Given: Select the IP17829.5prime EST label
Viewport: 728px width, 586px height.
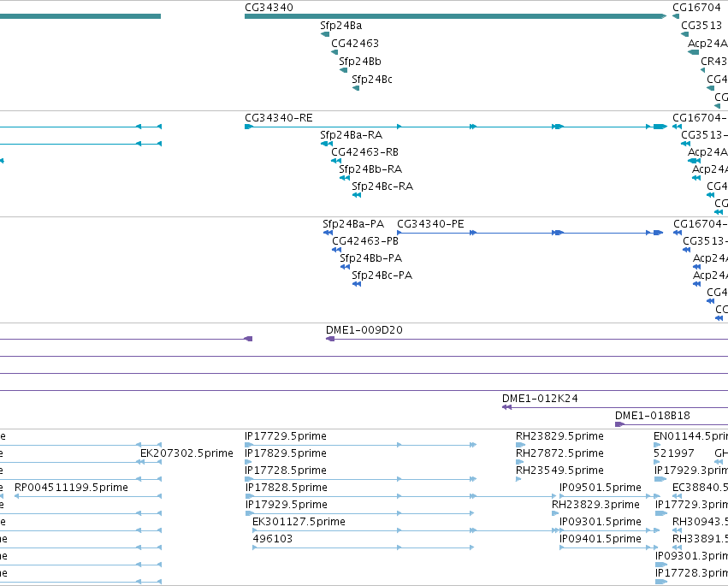Looking at the screenshot, I should click(286, 453).
